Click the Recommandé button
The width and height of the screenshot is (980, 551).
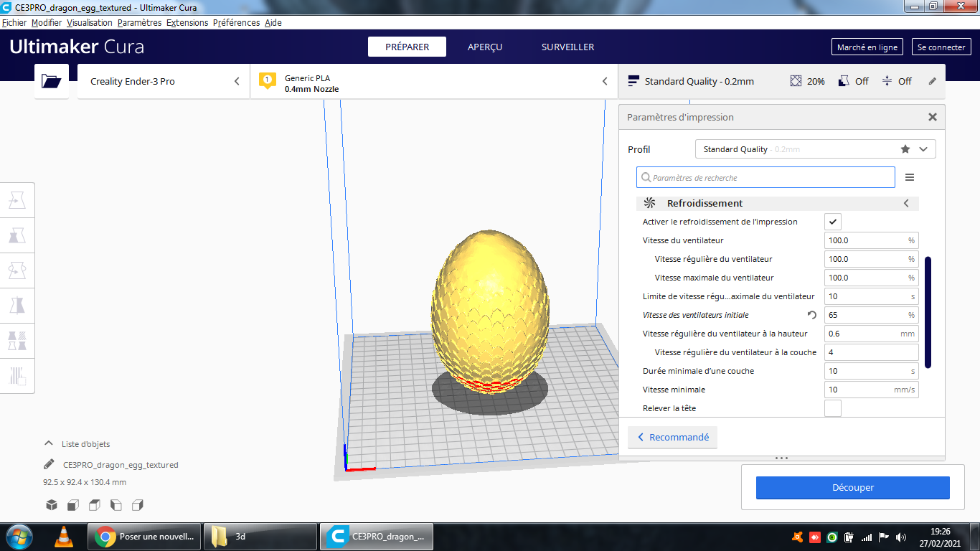click(672, 437)
